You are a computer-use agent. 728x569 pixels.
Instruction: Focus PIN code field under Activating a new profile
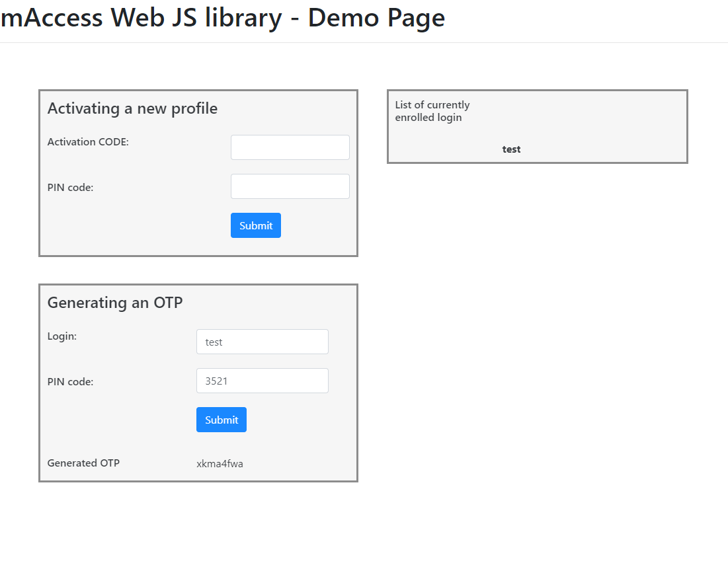point(290,186)
